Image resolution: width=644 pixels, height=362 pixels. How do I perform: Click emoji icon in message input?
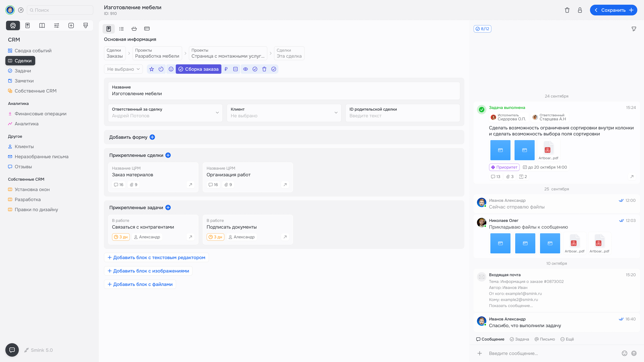(624, 353)
